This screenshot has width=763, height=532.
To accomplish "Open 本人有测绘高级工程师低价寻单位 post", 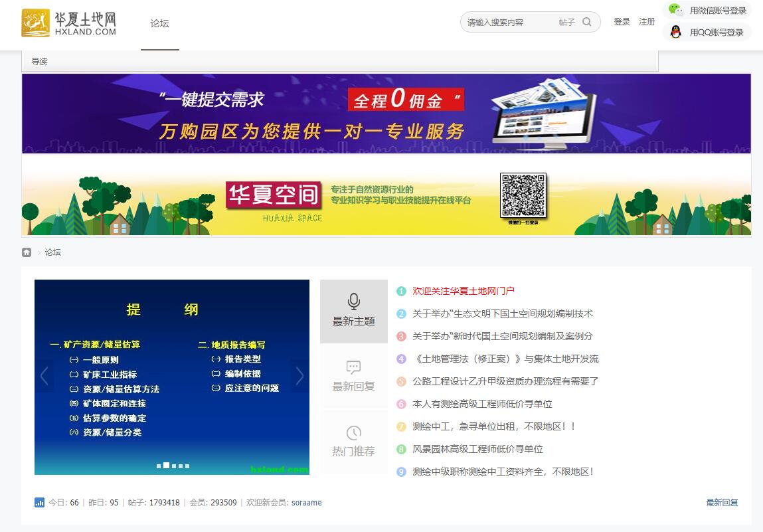I will coord(482,404).
